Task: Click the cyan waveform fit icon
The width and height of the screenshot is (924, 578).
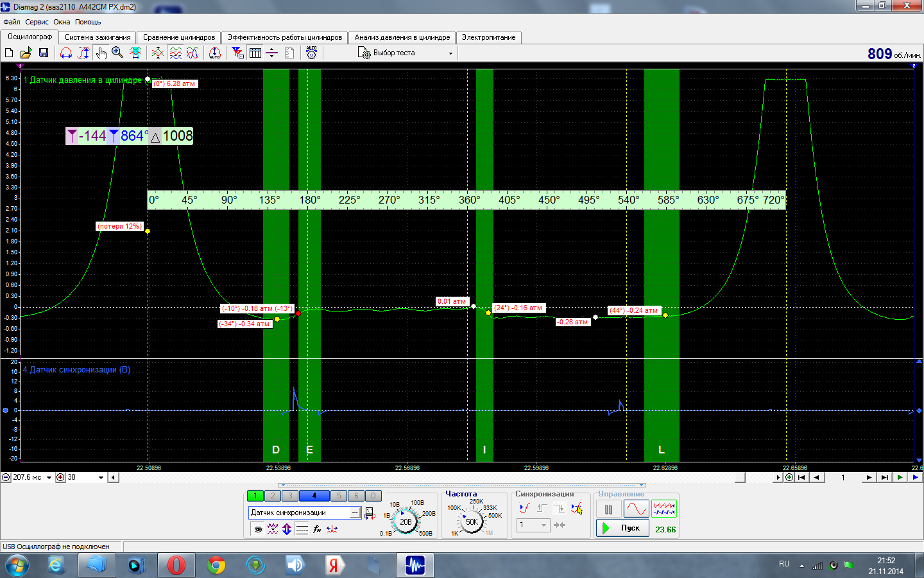Action: click(135, 53)
